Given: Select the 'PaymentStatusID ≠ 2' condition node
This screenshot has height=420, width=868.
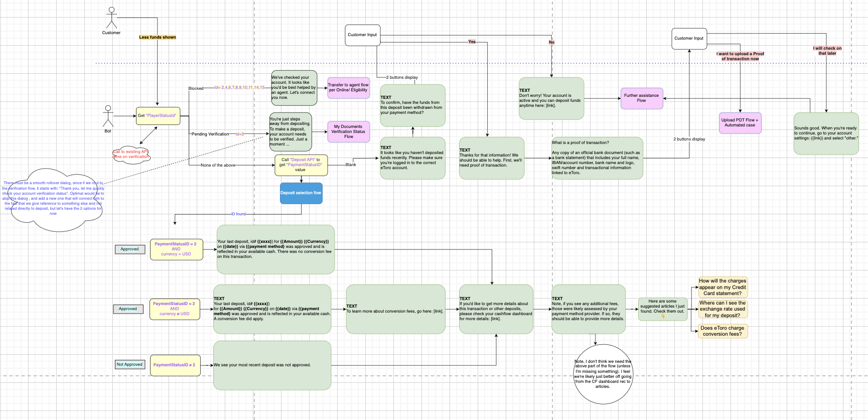Looking at the screenshot, I should coord(174,365).
